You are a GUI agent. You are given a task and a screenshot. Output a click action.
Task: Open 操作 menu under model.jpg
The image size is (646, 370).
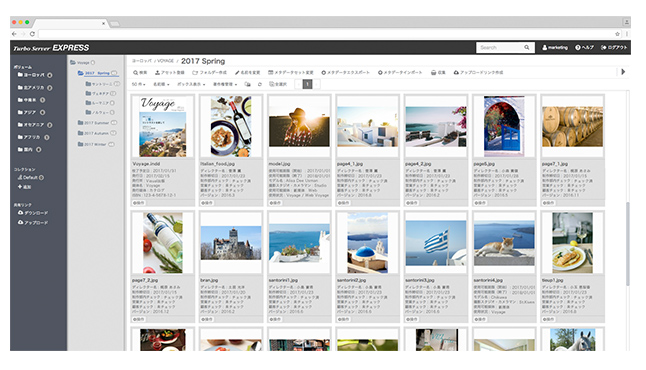coord(275,203)
